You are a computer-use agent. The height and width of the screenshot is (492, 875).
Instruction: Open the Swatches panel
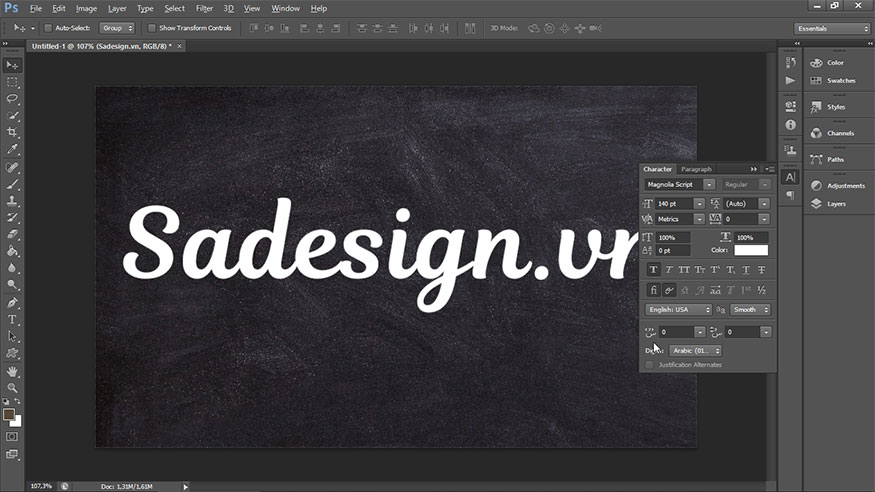point(840,81)
